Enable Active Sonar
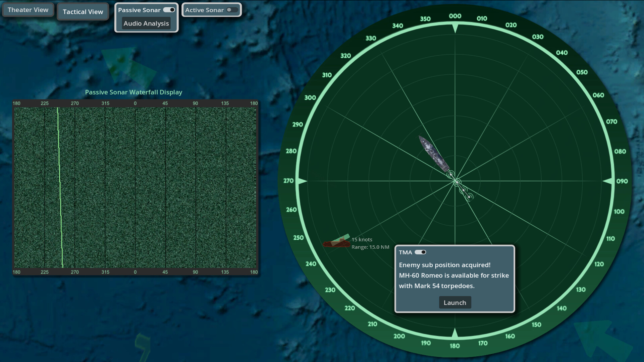Viewport: 644px width, 362px height. click(232, 10)
